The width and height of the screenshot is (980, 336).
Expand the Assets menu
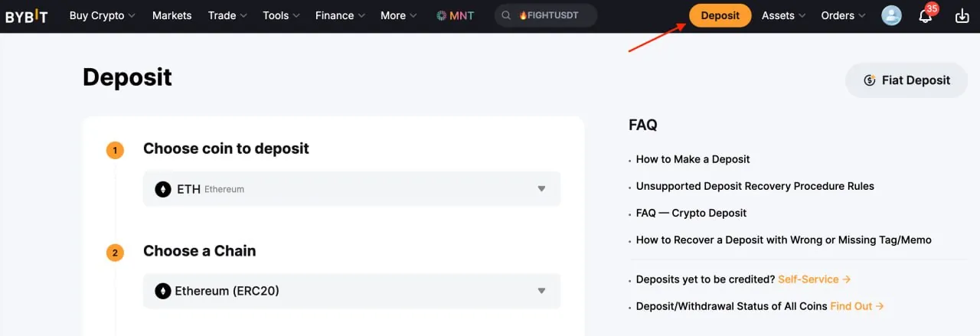point(783,15)
